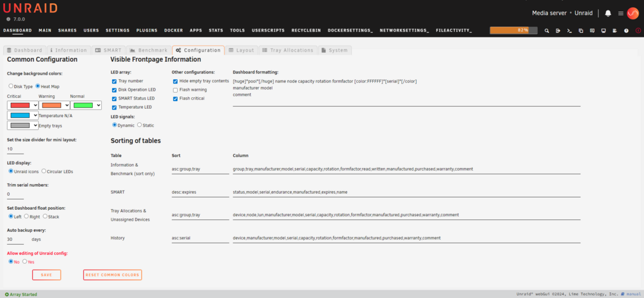644x298 pixels.
Task: Click the search magnifier icon
Action: pyautogui.click(x=547, y=30)
